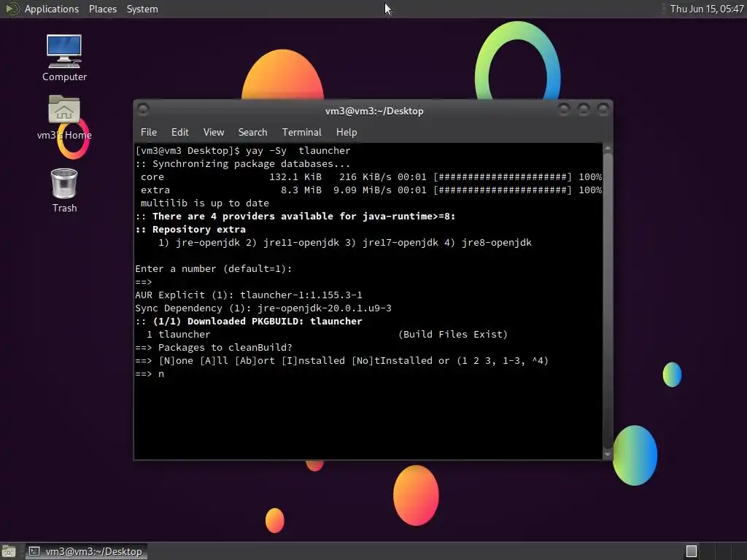Open the terminal Help menu

coord(347,133)
